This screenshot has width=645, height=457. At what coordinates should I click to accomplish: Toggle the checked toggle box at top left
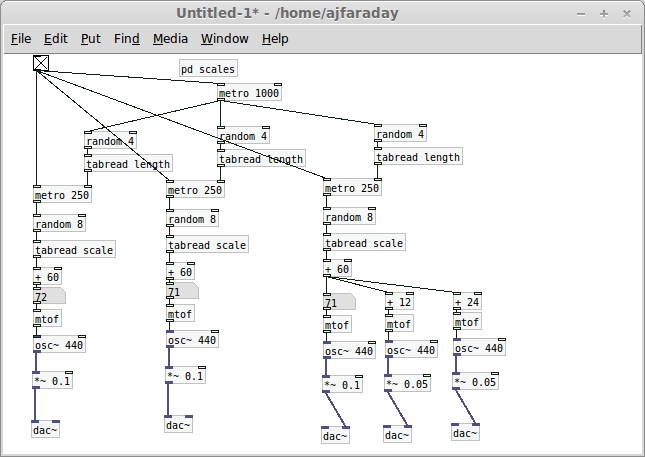41,63
